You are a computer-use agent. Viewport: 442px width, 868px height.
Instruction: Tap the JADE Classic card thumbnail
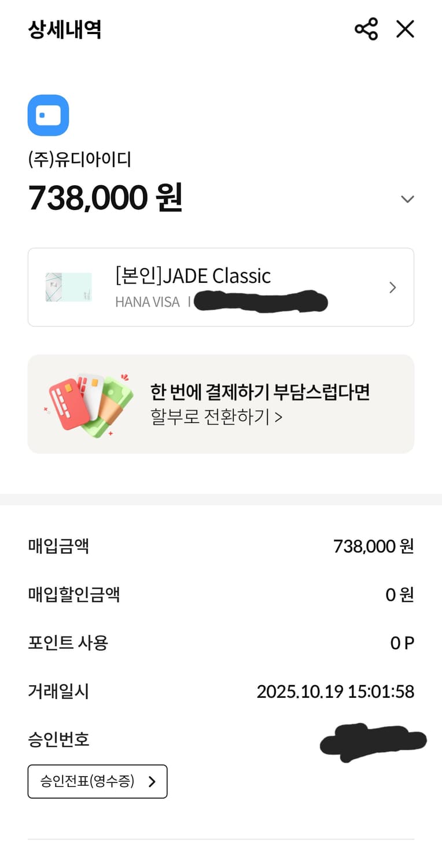[69, 287]
